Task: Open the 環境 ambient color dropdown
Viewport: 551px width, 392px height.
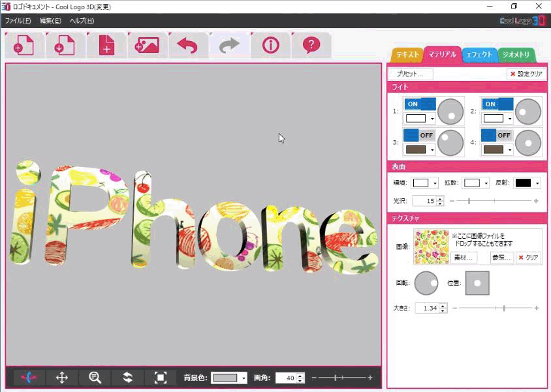Action: 435,183
